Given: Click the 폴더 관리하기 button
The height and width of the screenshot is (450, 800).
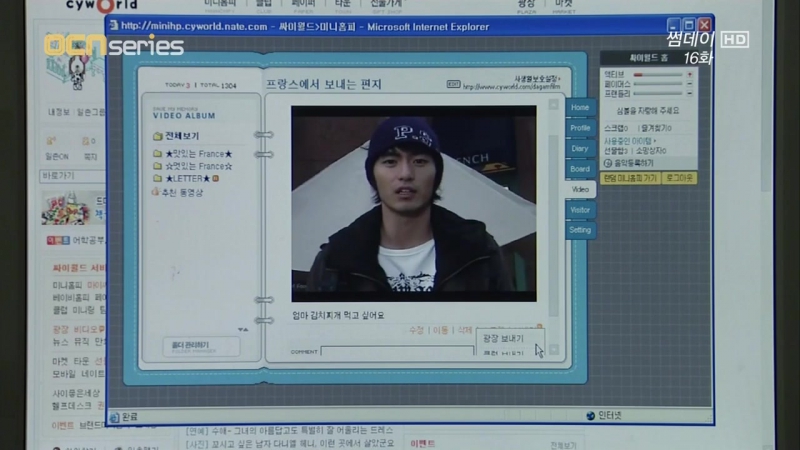Looking at the screenshot, I should coord(201,346).
